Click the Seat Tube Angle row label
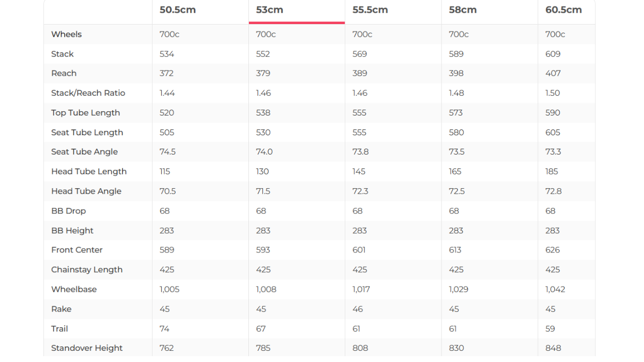Screen dimensions: 644x362 click(84, 152)
